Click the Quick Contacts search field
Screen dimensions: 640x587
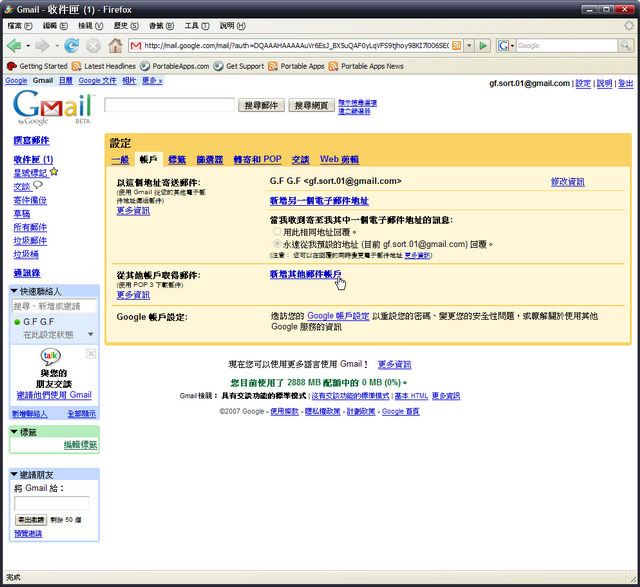pos(54,306)
